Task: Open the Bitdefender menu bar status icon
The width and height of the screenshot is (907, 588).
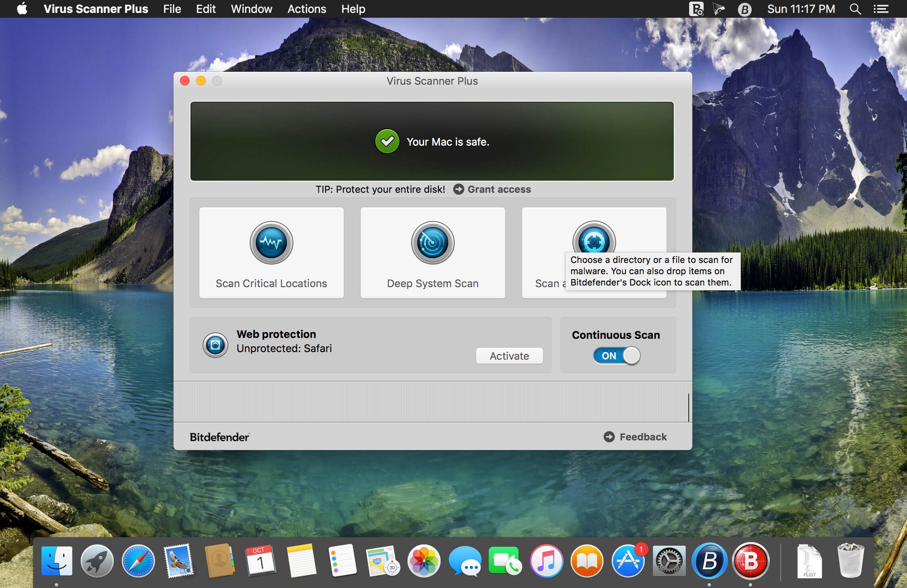Action: pos(744,9)
